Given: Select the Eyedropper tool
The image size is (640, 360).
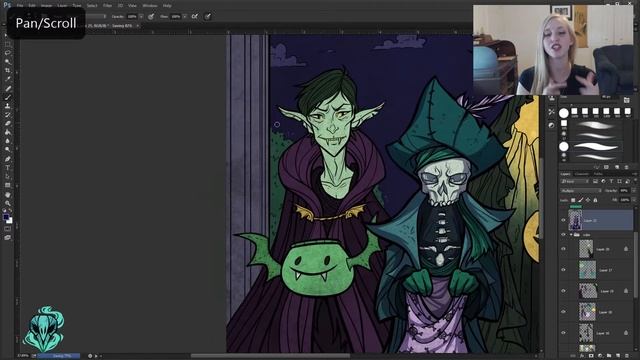Looking at the screenshot, I should click(x=7, y=79).
